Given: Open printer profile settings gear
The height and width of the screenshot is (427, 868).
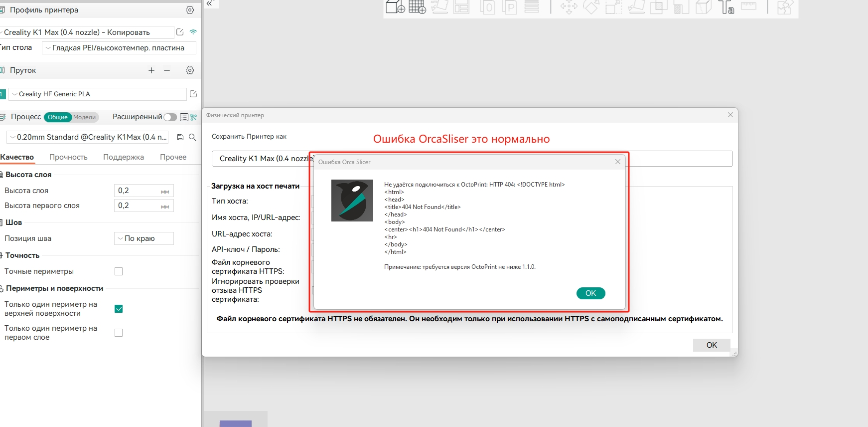Looking at the screenshot, I should coord(190,10).
